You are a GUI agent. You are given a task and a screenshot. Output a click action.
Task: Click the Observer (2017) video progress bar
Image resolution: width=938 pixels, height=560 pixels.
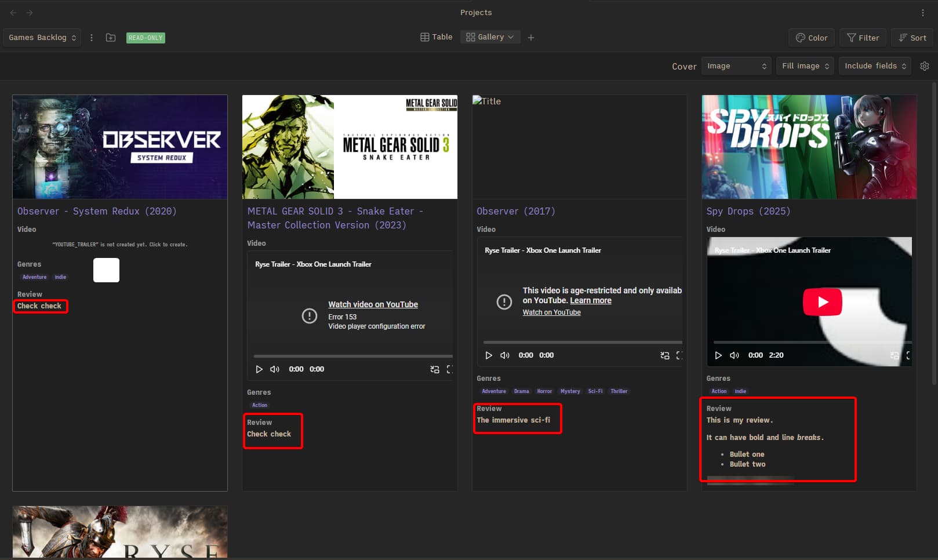(x=582, y=342)
